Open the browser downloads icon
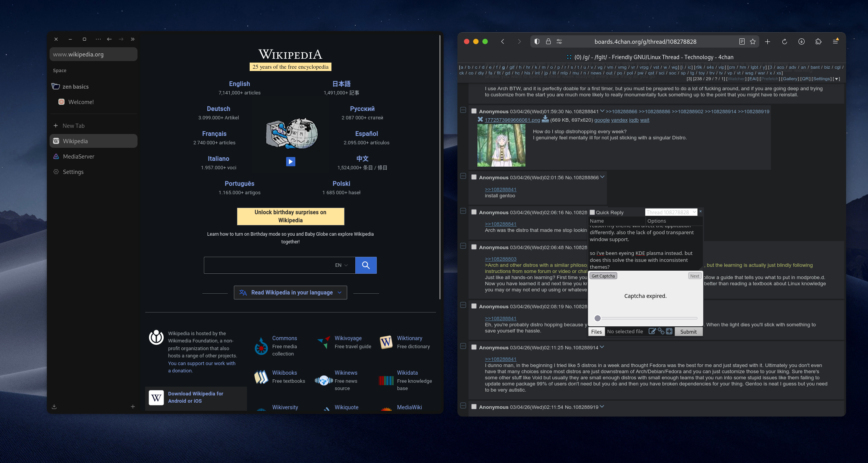The width and height of the screenshot is (868, 463). coord(802,41)
